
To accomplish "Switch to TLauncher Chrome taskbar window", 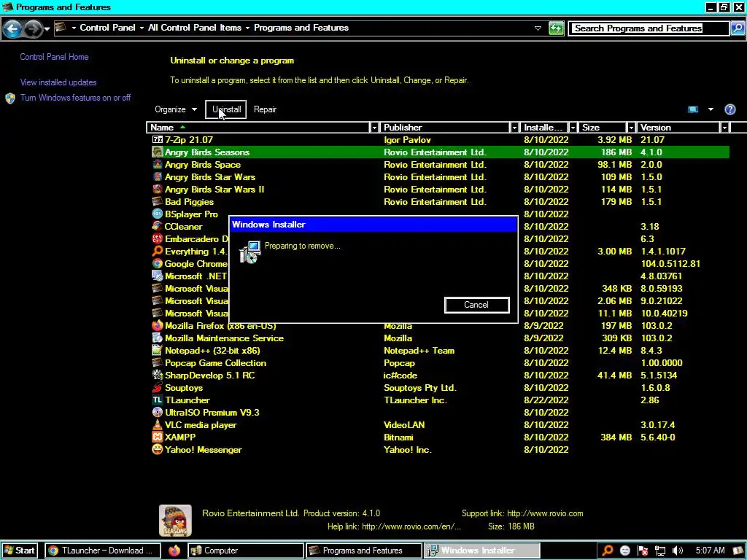I will pos(103,551).
